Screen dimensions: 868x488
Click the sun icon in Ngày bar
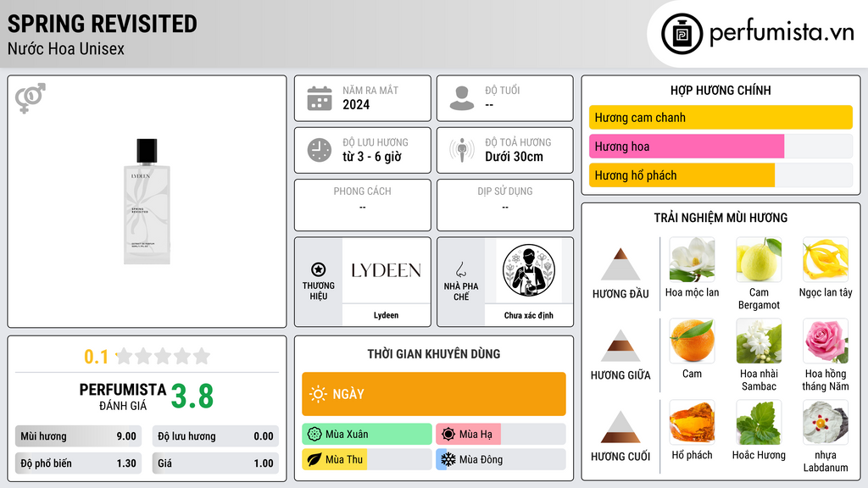(x=319, y=394)
